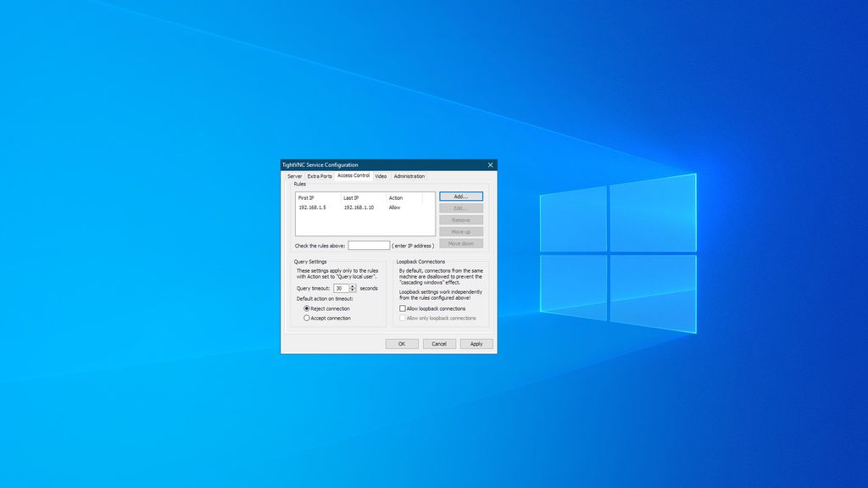Open the Extra Ports tab
Image resolution: width=868 pixels, height=488 pixels.
coord(319,176)
